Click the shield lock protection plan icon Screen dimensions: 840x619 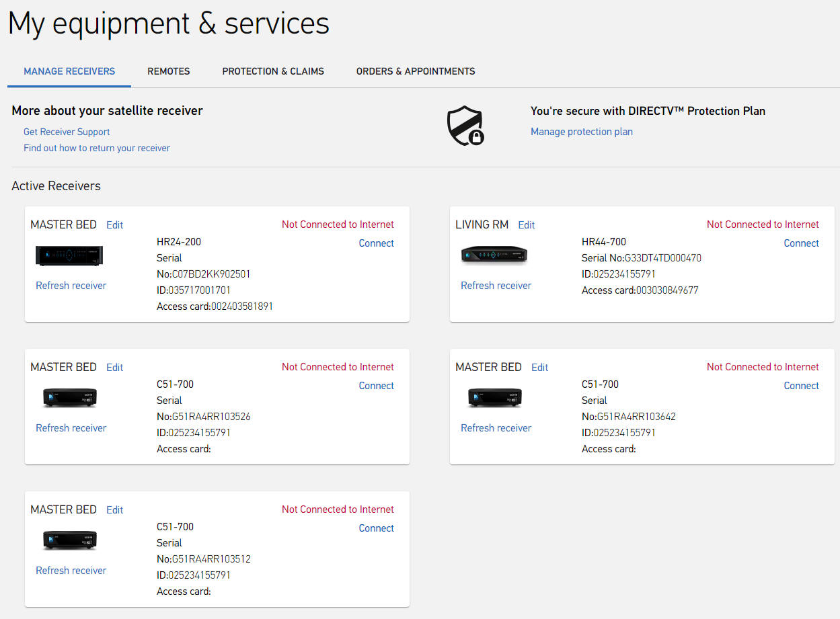(x=465, y=125)
